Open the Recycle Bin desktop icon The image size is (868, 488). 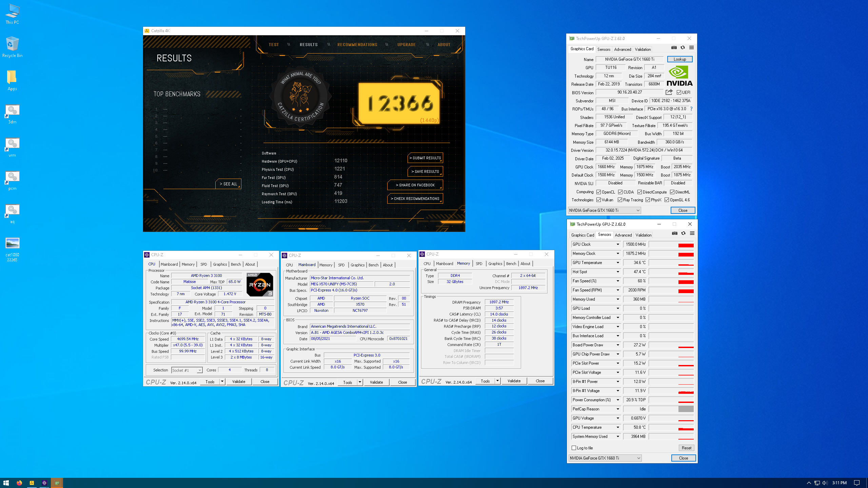pos(12,47)
